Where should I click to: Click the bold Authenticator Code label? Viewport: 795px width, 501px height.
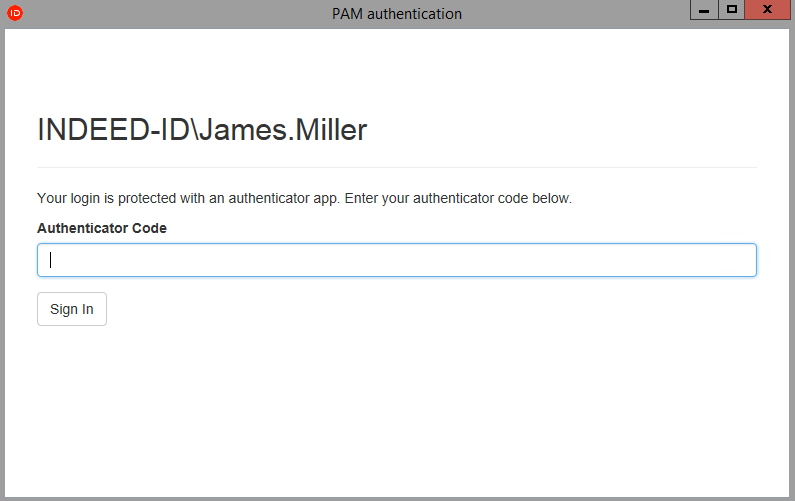(x=101, y=228)
